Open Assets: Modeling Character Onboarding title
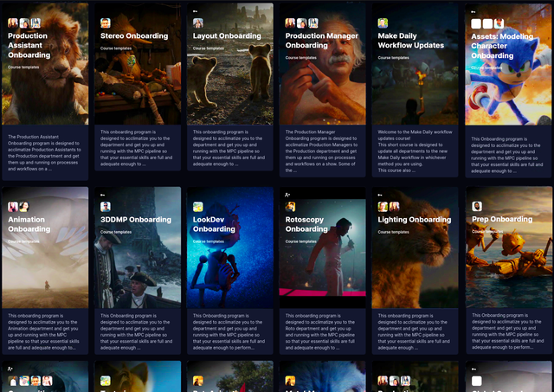Image resolution: width=554 pixels, height=392 pixels. [502, 46]
